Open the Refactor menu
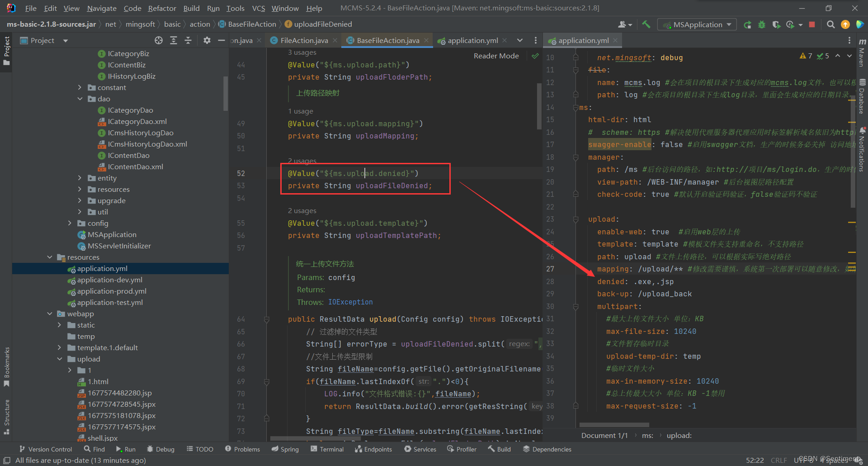The image size is (868, 466). coord(162,8)
